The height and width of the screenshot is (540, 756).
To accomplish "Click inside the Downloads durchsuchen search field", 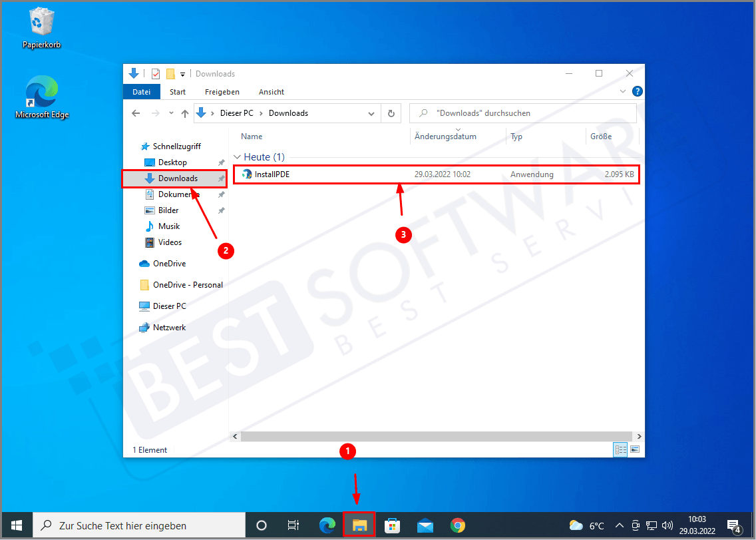I will click(522, 113).
